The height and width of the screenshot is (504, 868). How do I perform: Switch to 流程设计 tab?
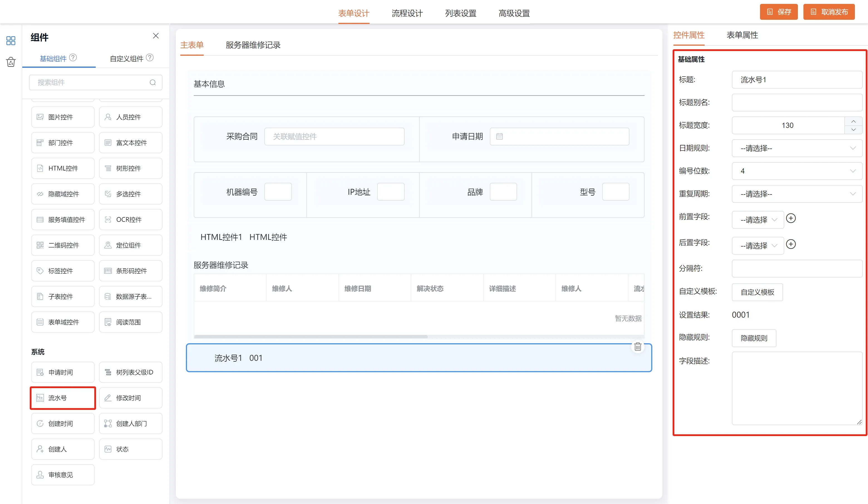pos(407,13)
